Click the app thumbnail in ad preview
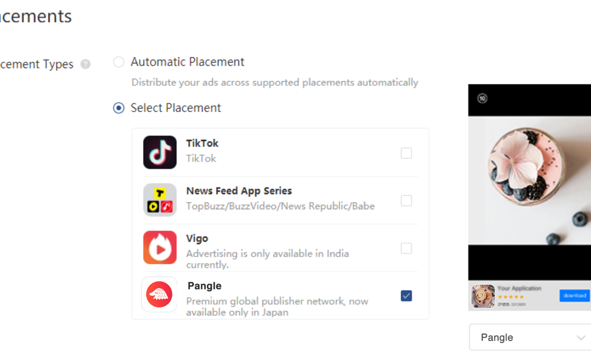The width and height of the screenshot is (591, 364). coord(483,296)
